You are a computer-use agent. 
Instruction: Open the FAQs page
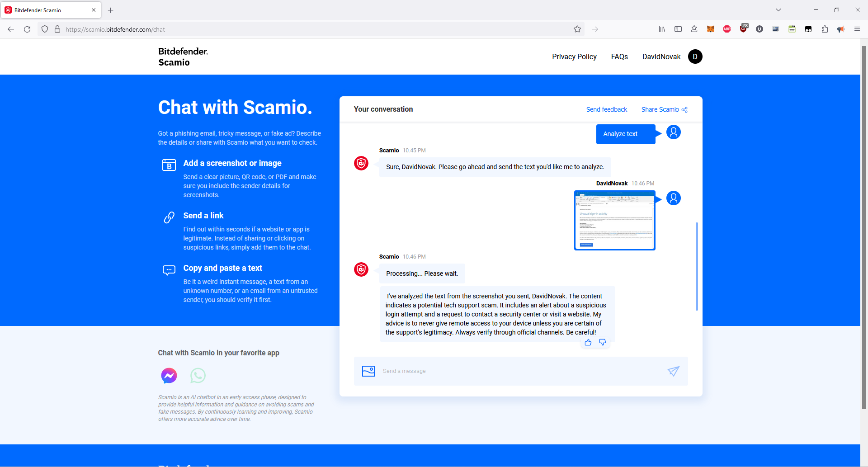coord(619,57)
